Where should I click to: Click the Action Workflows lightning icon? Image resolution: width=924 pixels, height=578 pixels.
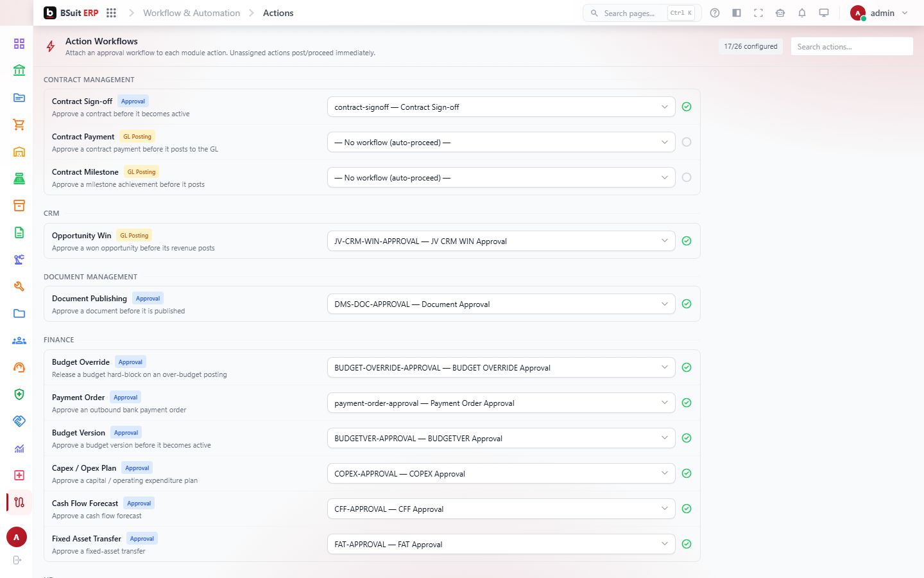click(x=51, y=46)
